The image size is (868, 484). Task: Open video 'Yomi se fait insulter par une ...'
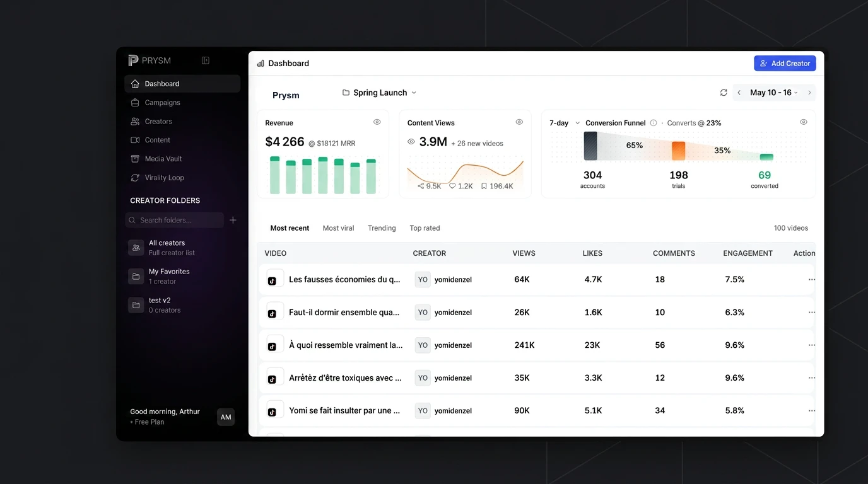coord(344,411)
